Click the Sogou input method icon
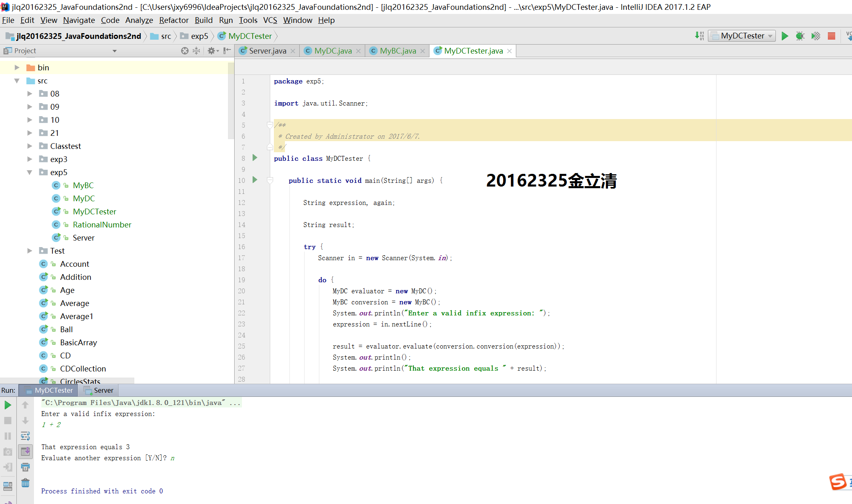This screenshot has width=852, height=504. tap(838, 482)
